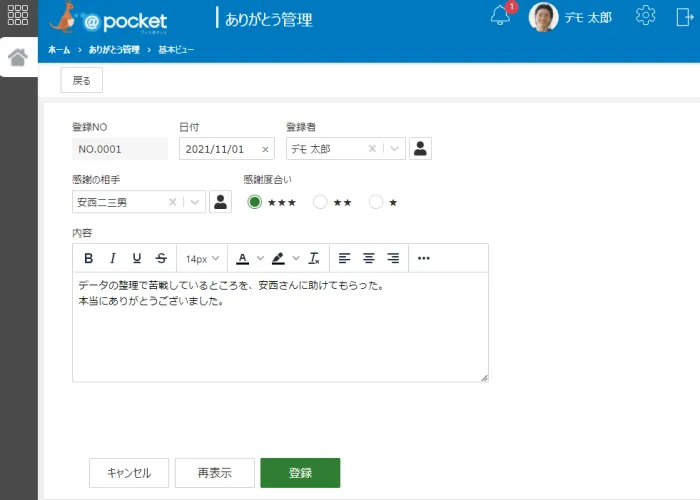Toggle strikethrough formatting
Viewport: 700px width, 500px height.
161,258
